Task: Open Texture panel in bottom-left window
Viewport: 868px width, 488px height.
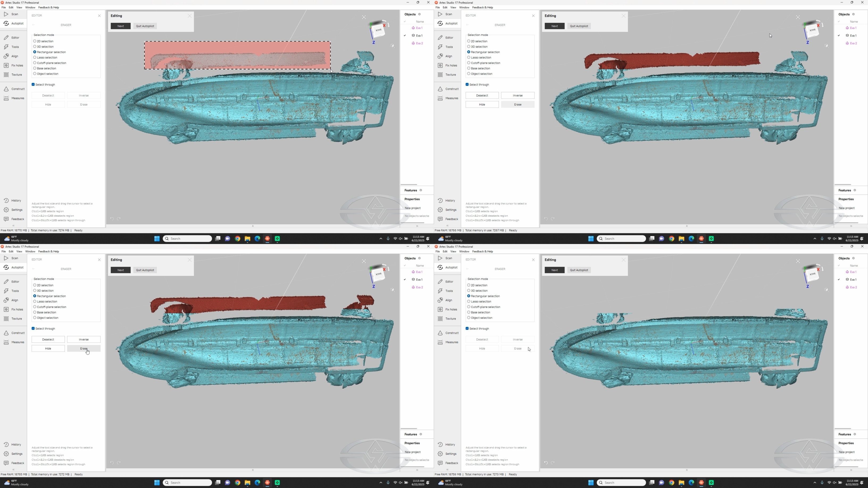Action: 13,319
